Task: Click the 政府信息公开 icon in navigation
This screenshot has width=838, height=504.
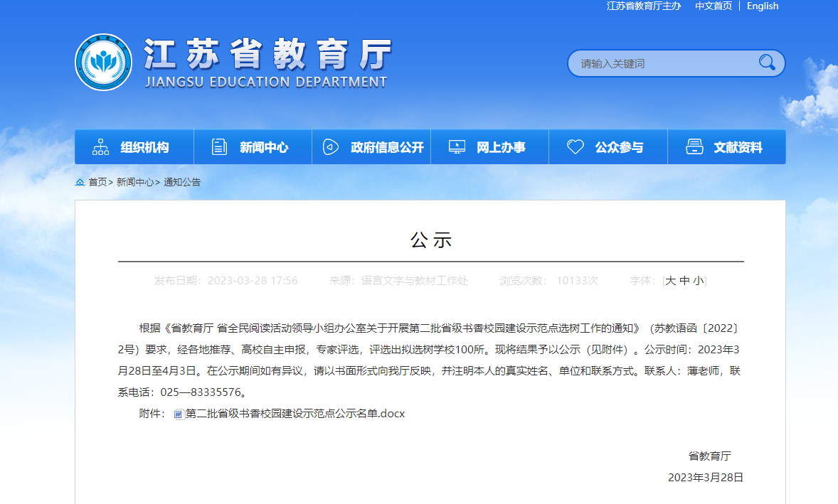Action: click(x=331, y=147)
